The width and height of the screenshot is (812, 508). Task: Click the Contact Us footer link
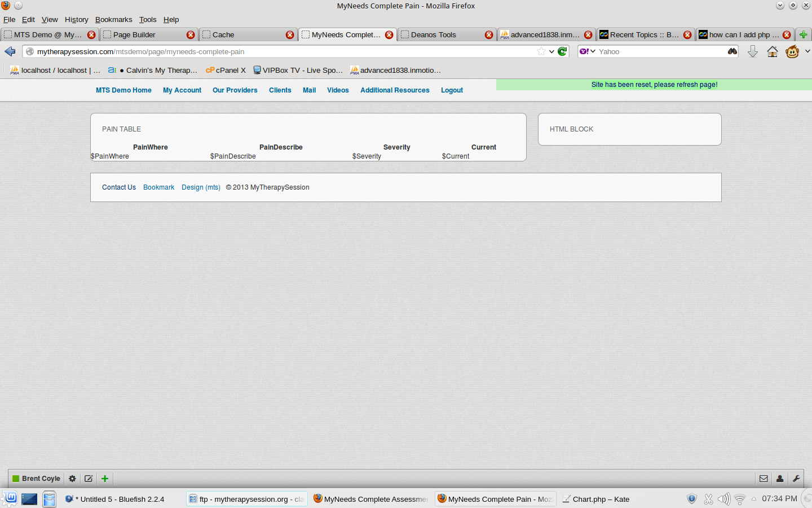(x=119, y=187)
